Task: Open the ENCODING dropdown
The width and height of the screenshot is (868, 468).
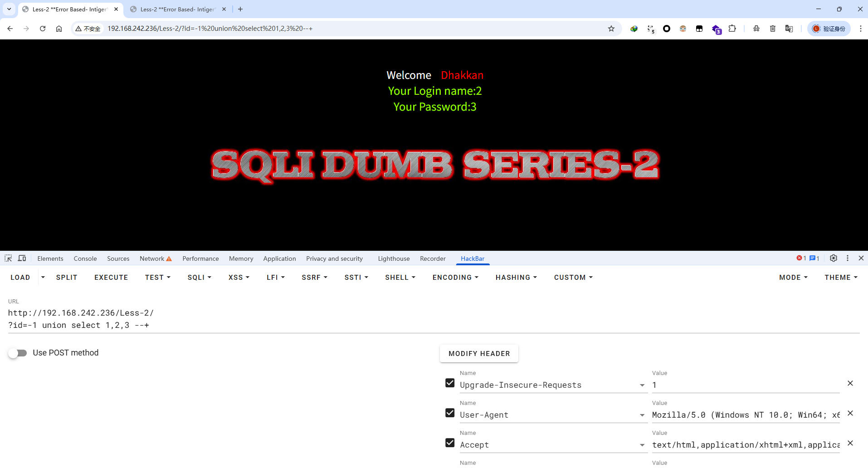Action: (455, 278)
